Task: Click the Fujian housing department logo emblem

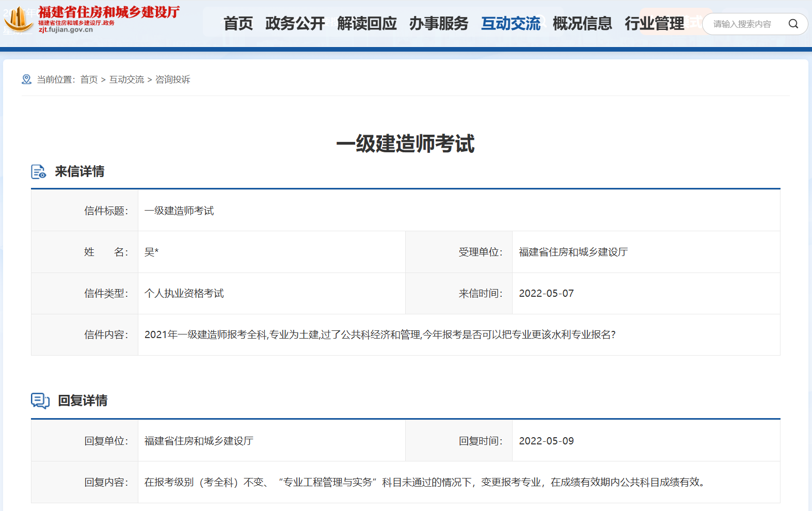Action: coord(19,20)
